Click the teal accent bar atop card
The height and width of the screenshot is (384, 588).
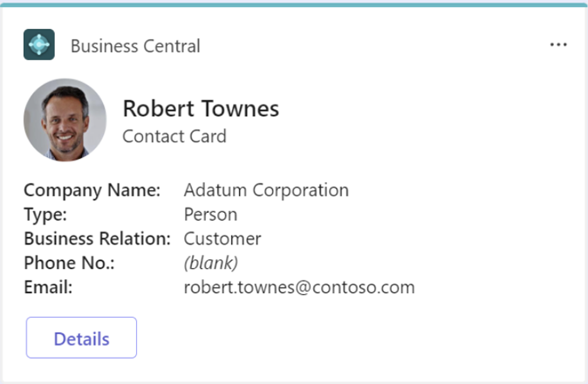pos(294,3)
